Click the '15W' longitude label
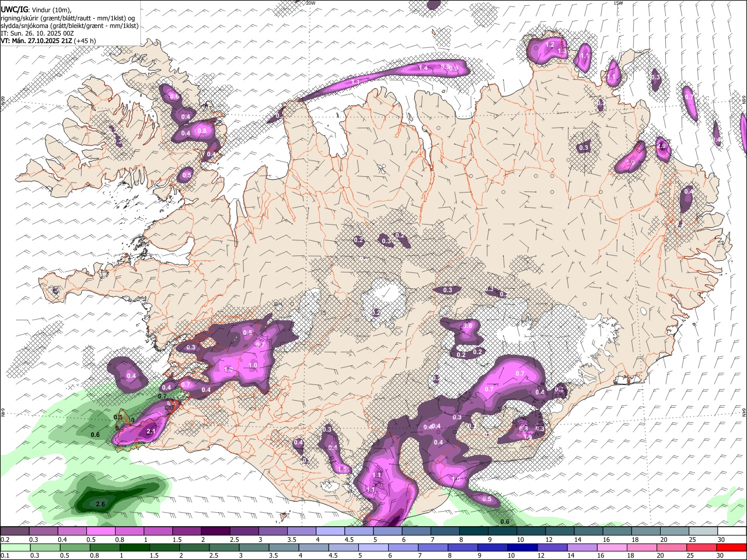747x560 pixels. [618, 3]
